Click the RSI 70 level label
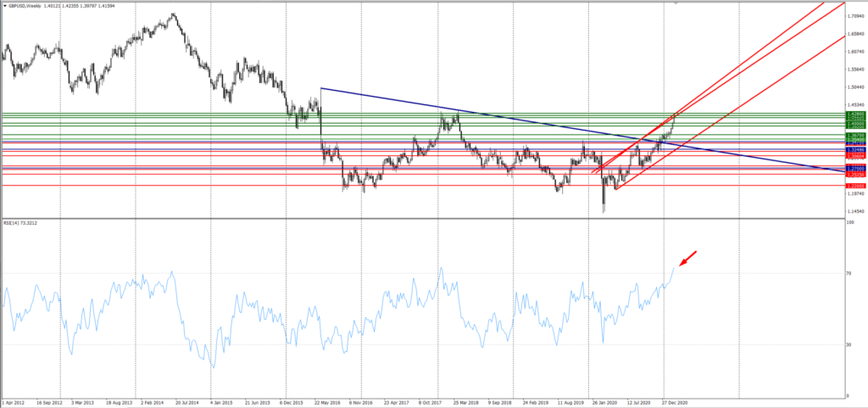The image size is (868, 408). pyautogui.click(x=848, y=273)
